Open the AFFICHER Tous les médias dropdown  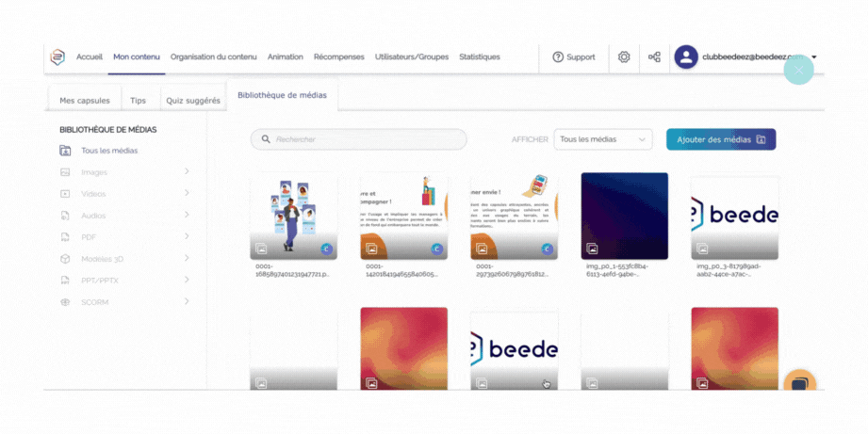tap(603, 139)
